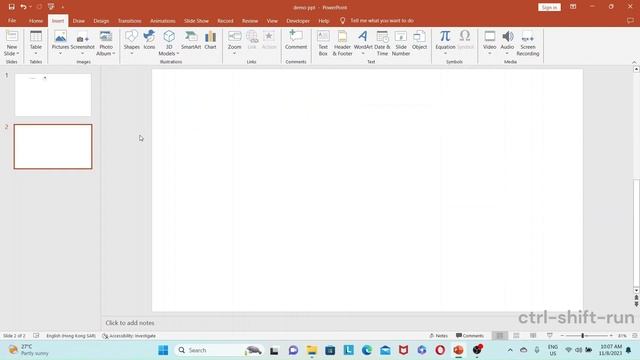This screenshot has height=360, width=640.
Task: Insert Audio
Action: pyautogui.click(x=507, y=43)
